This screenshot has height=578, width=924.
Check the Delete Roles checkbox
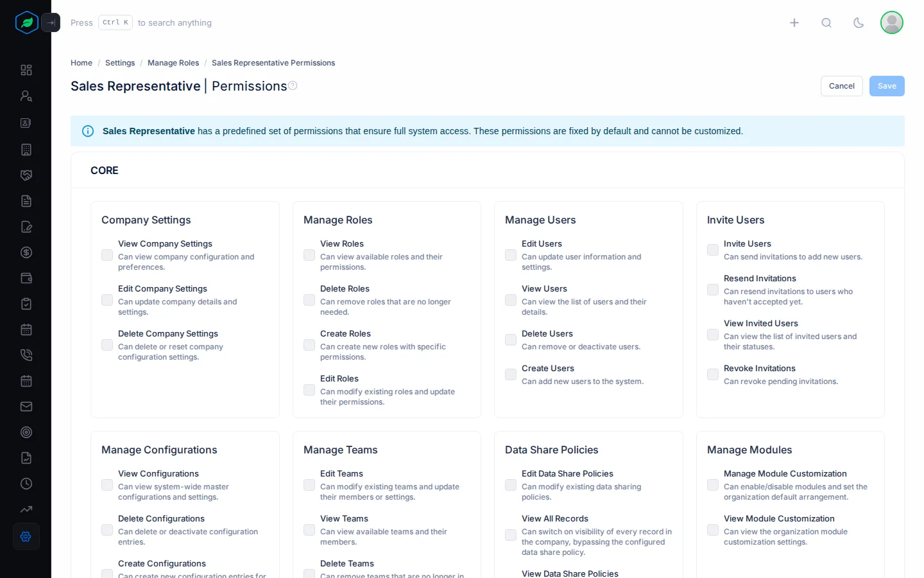[x=309, y=300]
